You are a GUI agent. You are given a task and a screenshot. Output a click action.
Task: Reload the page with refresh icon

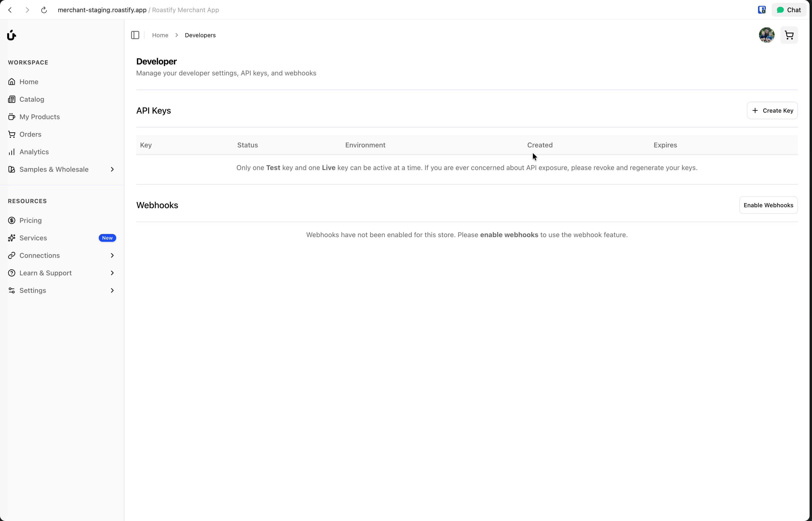click(x=44, y=10)
